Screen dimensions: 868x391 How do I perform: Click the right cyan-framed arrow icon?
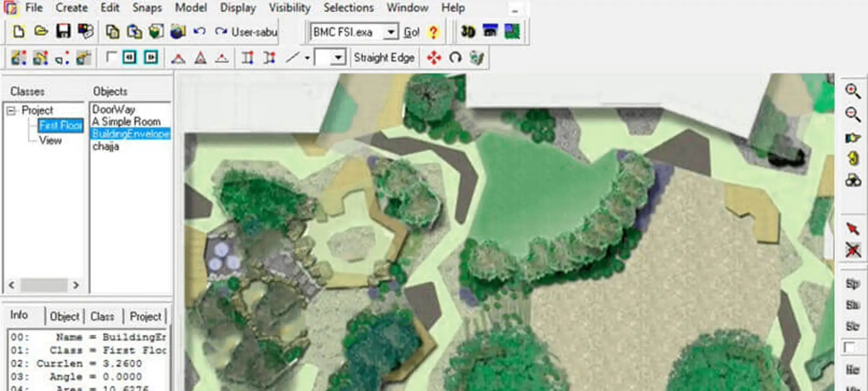click(x=151, y=57)
